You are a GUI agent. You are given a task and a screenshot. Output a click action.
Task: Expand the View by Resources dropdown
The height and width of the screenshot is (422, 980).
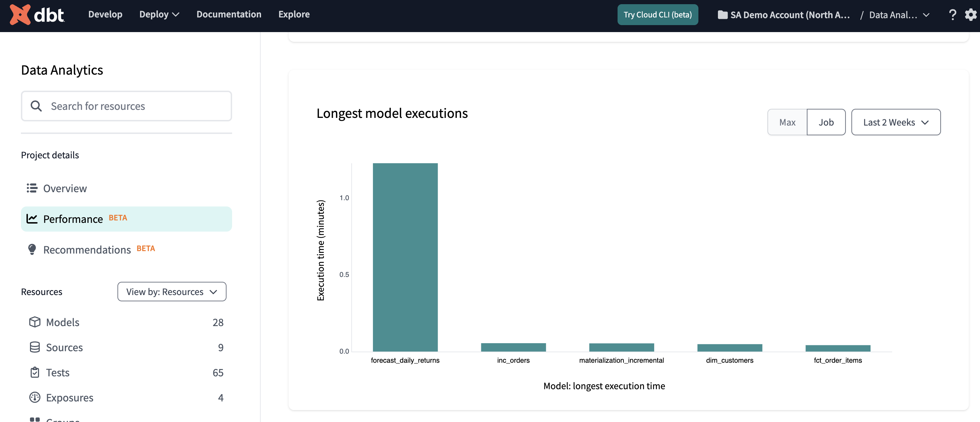coord(172,291)
